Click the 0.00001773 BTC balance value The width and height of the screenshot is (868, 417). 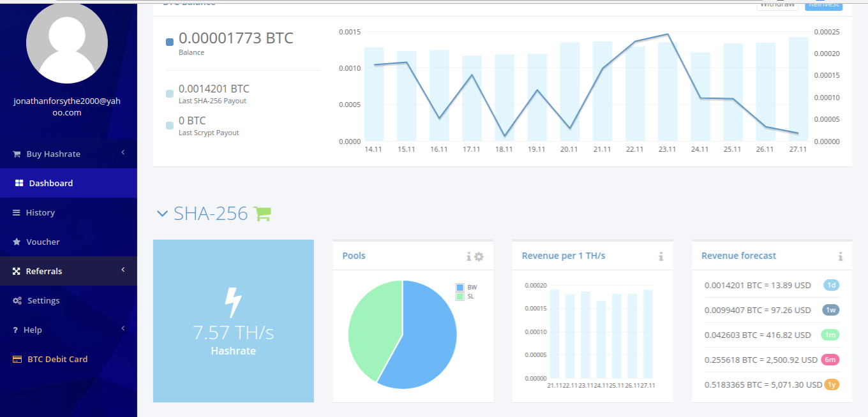pos(236,38)
